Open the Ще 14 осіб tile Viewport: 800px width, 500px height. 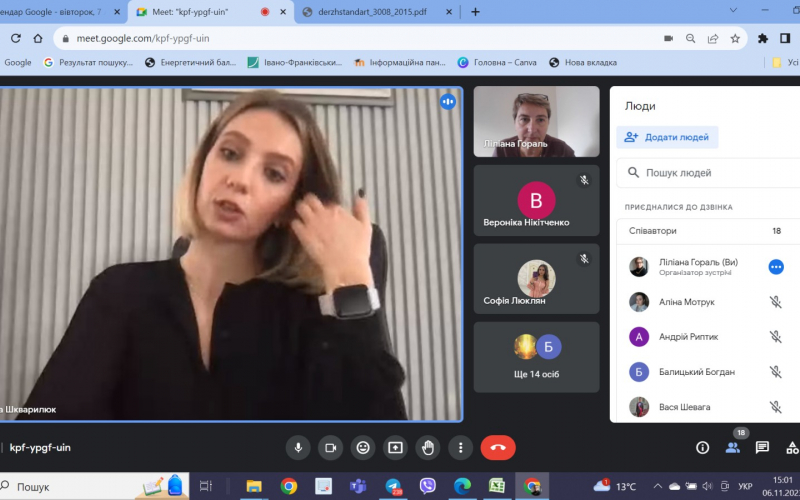click(x=536, y=357)
